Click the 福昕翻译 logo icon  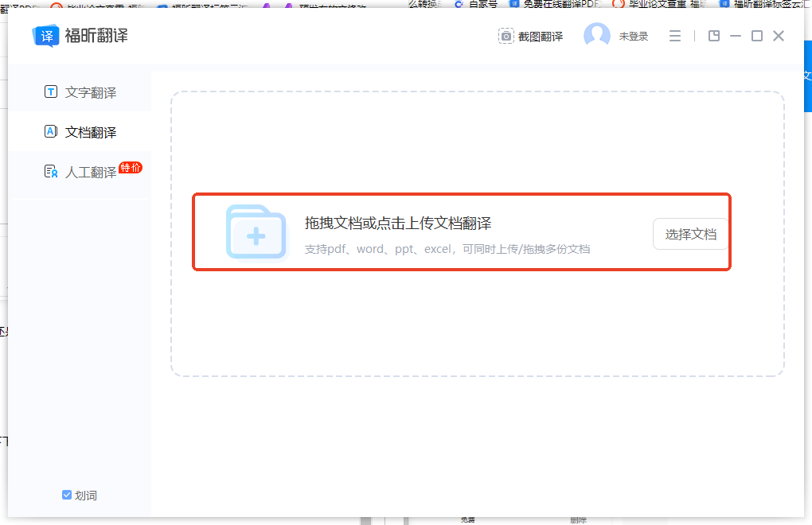pyautogui.click(x=45, y=36)
